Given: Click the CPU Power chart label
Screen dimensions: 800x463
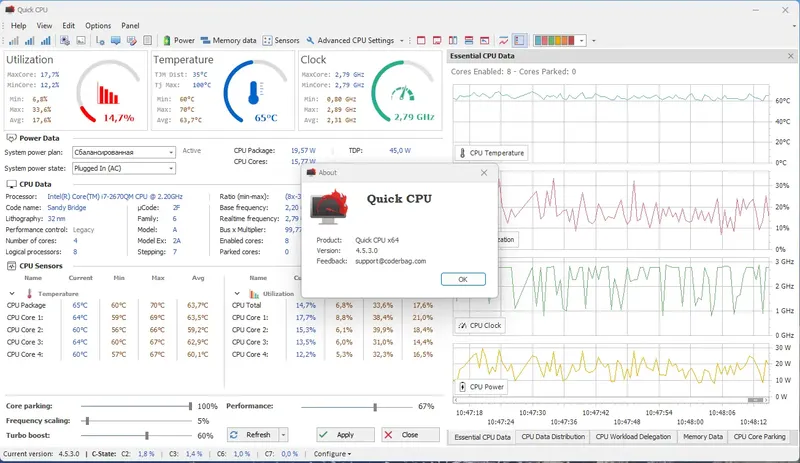Looking at the screenshot, I should point(480,386).
